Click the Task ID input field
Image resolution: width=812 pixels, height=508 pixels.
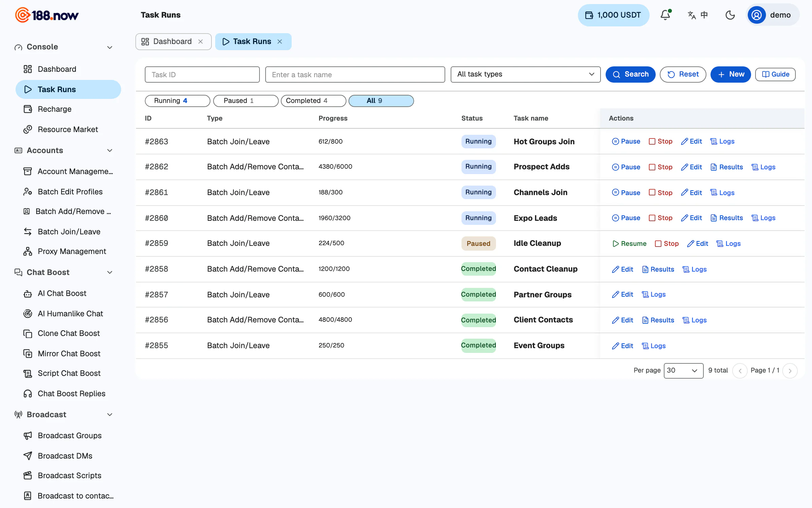tap(202, 75)
